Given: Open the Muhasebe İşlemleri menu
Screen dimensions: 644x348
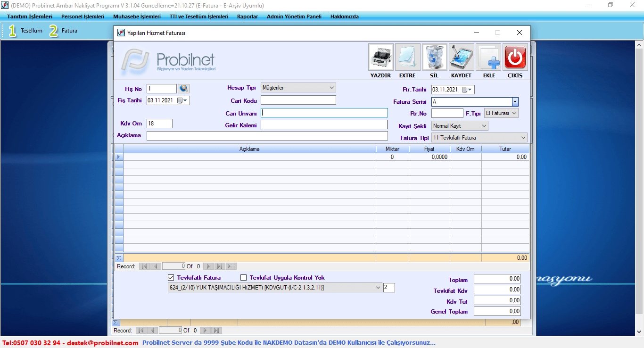Looking at the screenshot, I should pyautogui.click(x=137, y=17).
